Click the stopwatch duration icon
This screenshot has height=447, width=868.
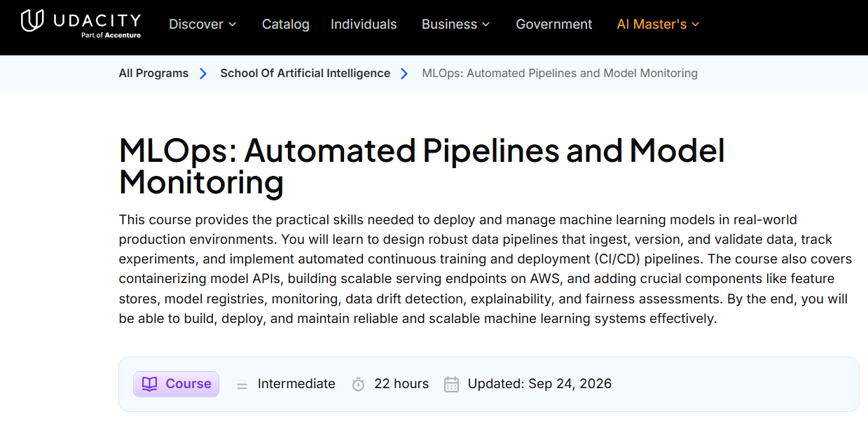tap(358, 384)
